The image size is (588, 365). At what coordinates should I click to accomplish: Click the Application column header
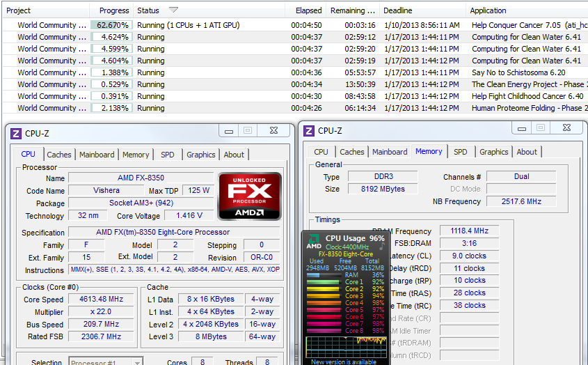527,10
